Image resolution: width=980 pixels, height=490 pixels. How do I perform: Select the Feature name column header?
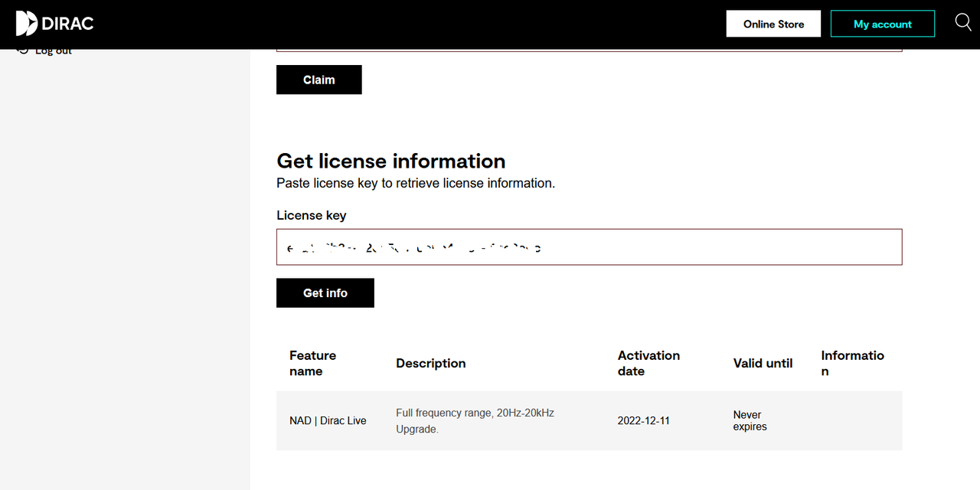[312, 363]
